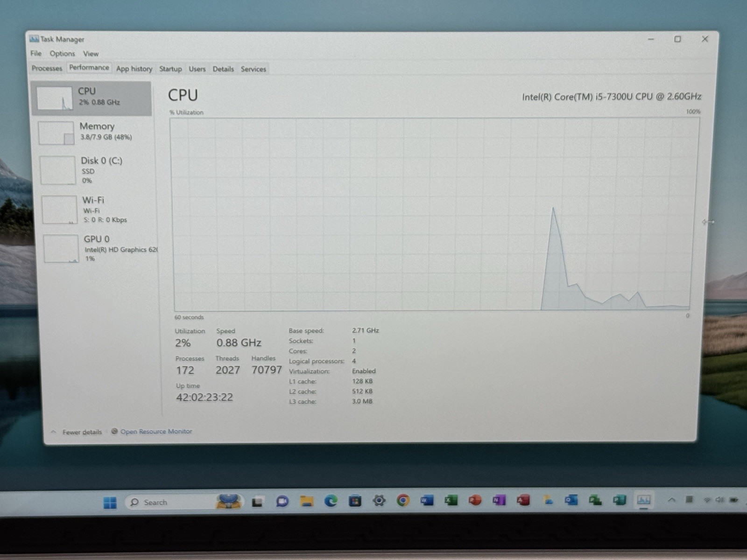Open Task View from taskbar
Screen dimensions: 747x560
click(257, 502)
